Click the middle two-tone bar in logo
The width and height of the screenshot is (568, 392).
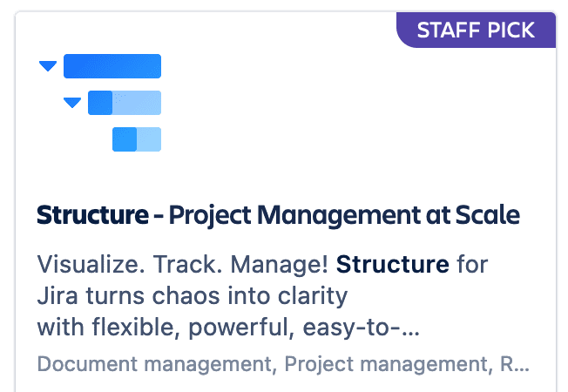tap(125, 103)
